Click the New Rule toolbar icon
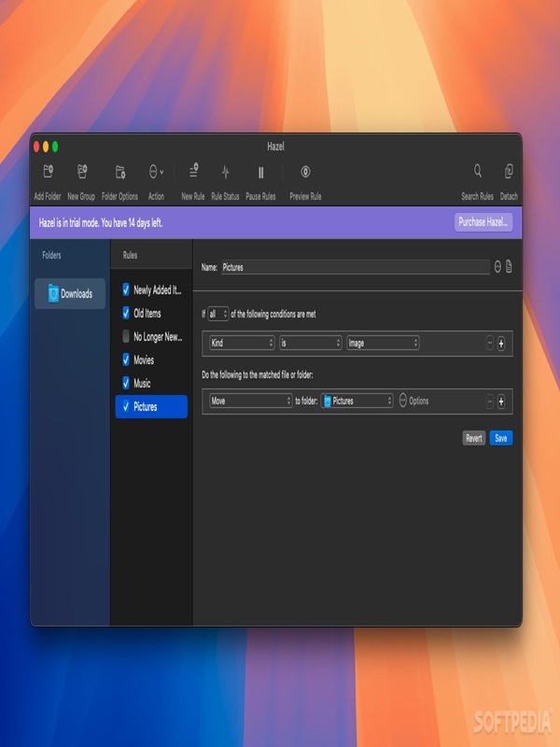Viewport: 560px width, 747px height. [x=193, y=171]
